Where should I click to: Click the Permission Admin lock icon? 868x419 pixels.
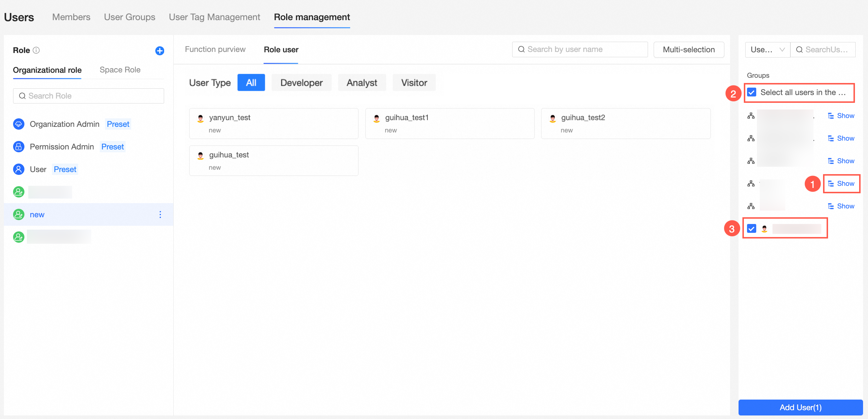coord(19,147)
